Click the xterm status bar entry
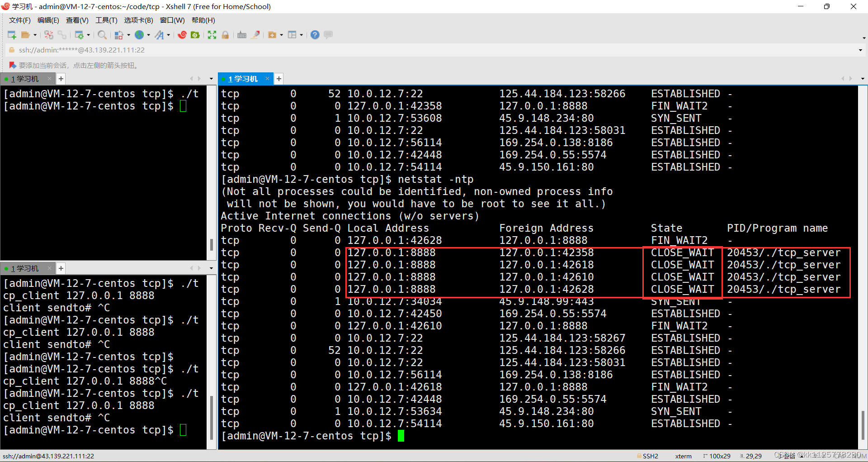Image resolution: width=868 pixels, height=462 pixels. tap(683, 456)
